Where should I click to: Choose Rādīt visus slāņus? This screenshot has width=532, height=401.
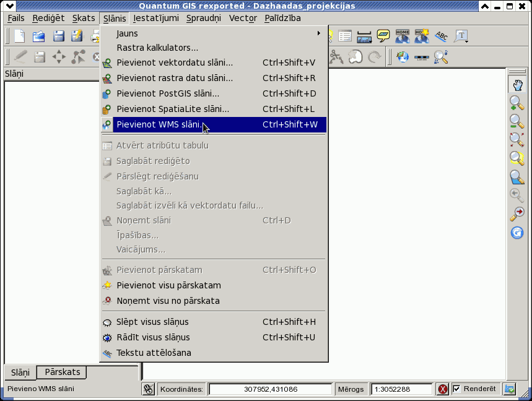[214, 338]
